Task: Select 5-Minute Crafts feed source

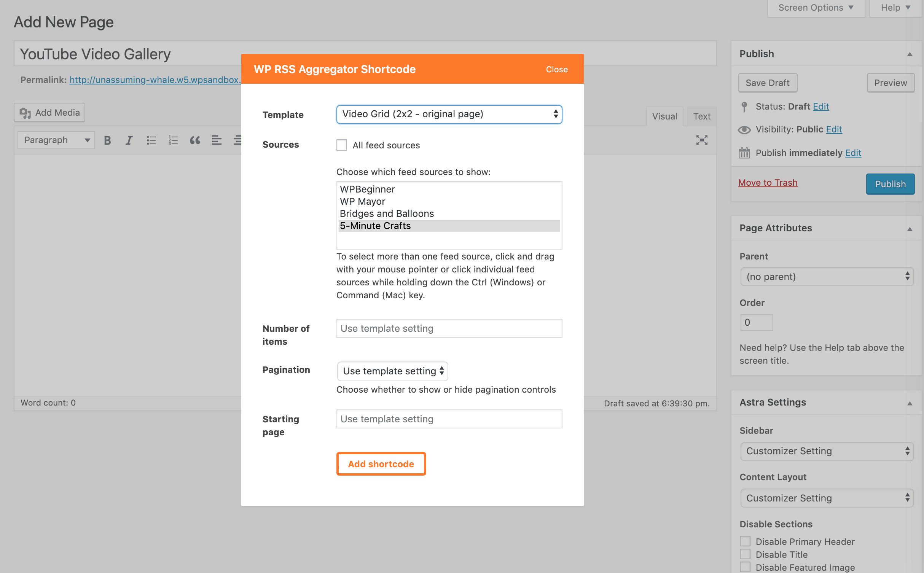Action: point(449,226)
